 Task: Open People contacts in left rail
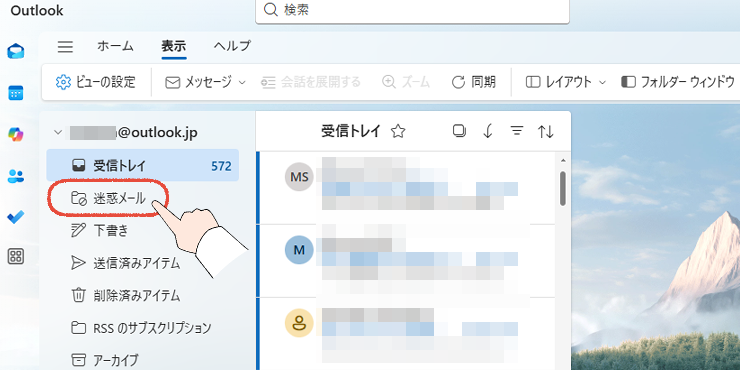(16, 176)
